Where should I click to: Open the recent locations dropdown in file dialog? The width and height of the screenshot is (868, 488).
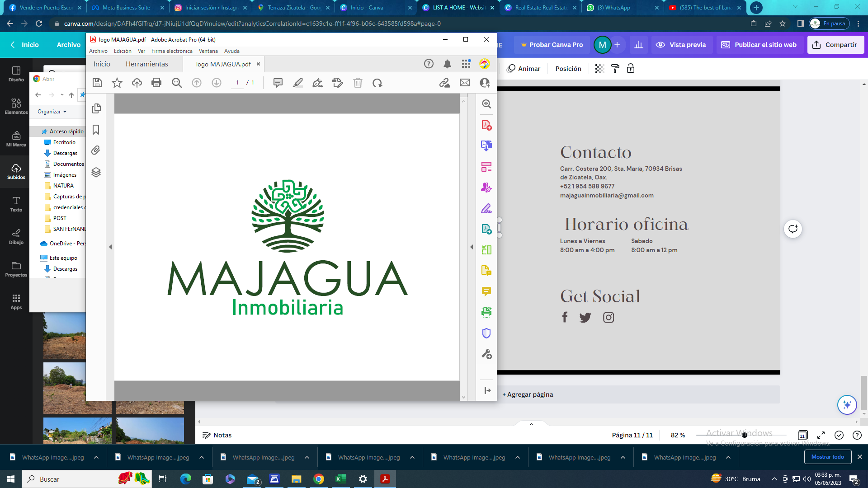coord(62,95)
